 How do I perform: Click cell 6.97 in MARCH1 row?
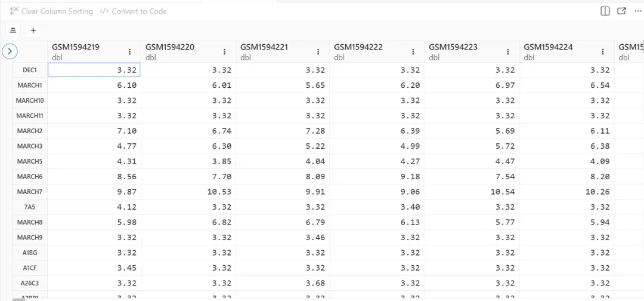point(472,85)
